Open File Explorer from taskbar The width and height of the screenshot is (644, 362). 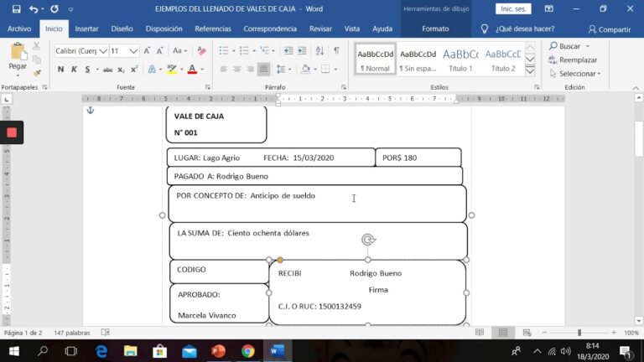pos(131,351)
